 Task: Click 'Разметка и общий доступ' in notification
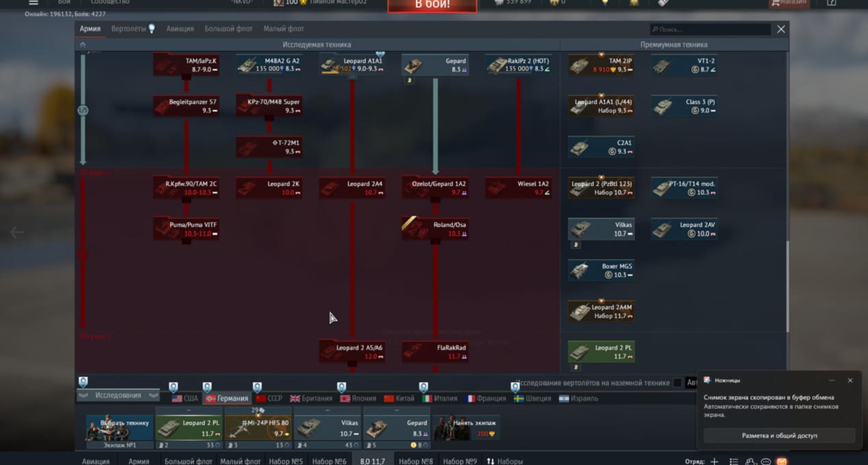(x=779, y=435)
